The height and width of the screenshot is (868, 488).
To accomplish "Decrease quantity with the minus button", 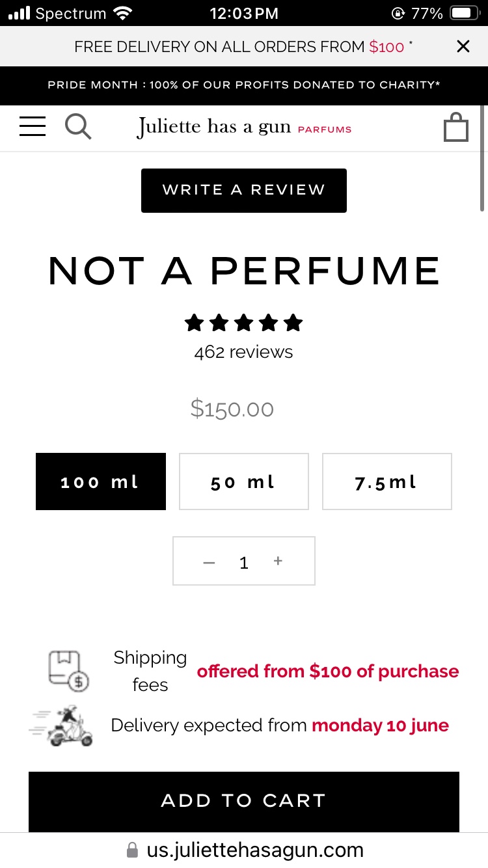I will tap(209, 562).
